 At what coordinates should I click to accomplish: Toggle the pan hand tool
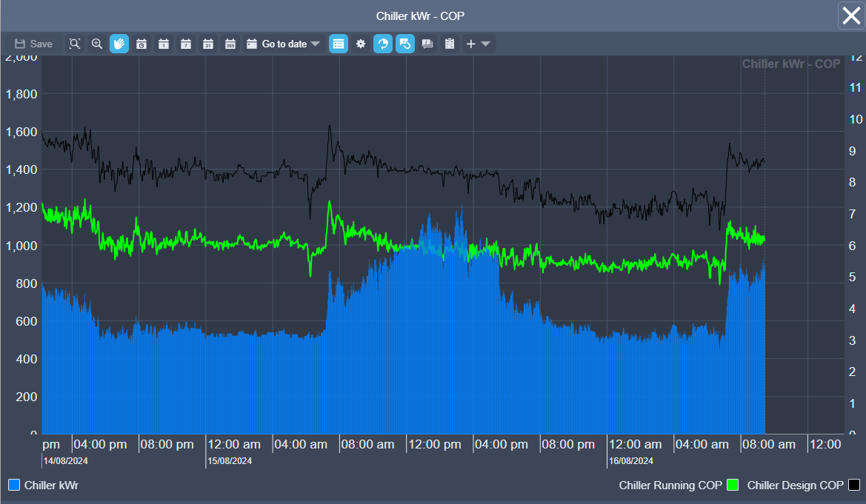click(x=119, y=44)
